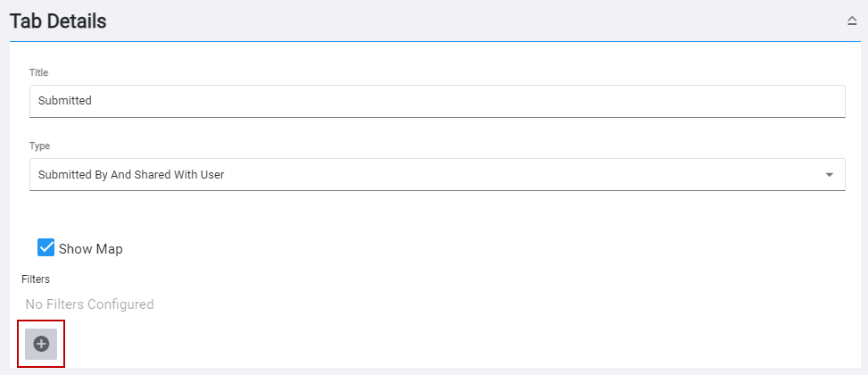Uncheck the Show Map checkbox
The height and width of the screenshot is (375, 868).
tap(46, 247)
